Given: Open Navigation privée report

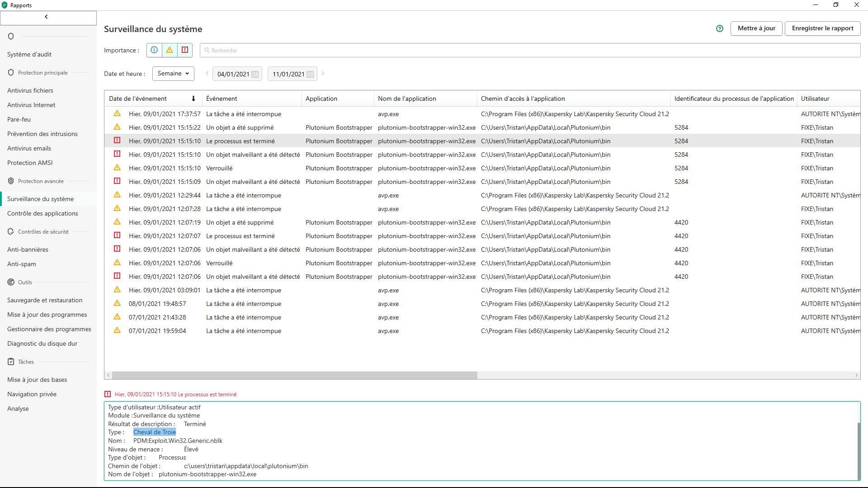Looking at the screenshot, I should tap(32, 394).
